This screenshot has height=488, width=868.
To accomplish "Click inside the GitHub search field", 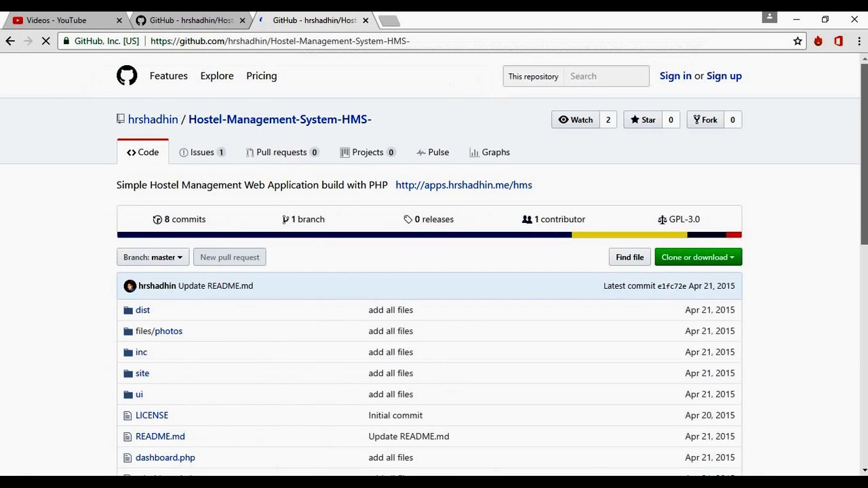I will coord(606,77).
